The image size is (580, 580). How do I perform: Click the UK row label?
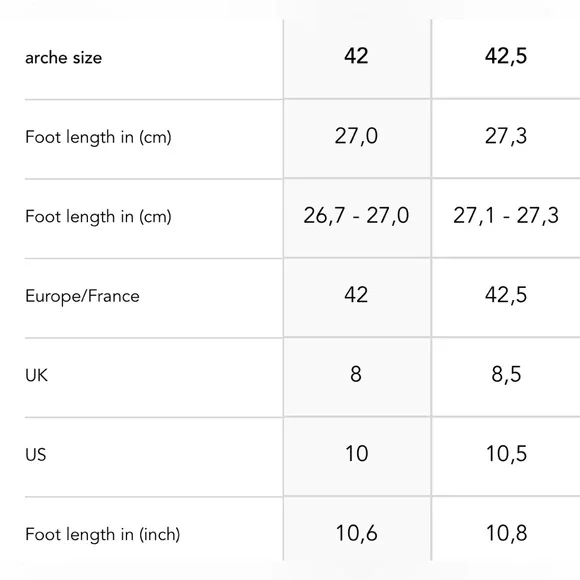point(36,375)
